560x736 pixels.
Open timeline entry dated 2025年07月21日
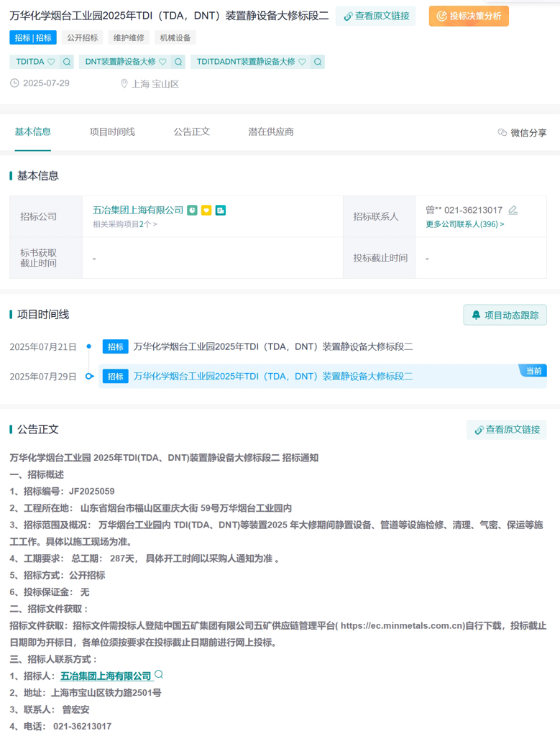click(272, 347)
